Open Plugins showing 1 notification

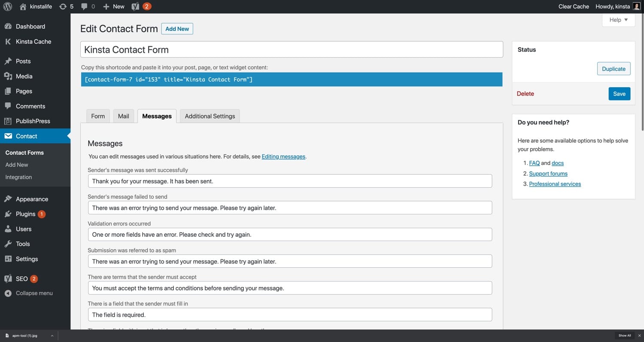point(9,214)
